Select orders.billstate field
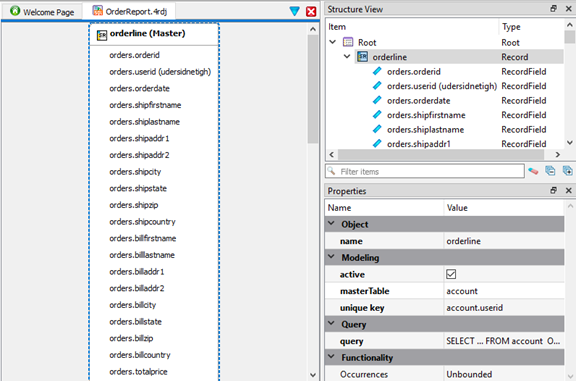 pyautogui.click(x=136, y=322)
